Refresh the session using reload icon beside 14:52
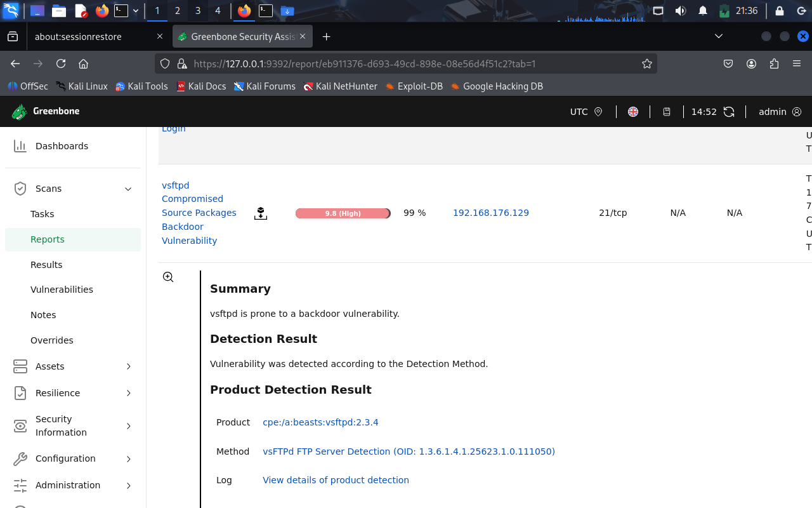Image resolution: width=812 pixels, height=508 pixels. (728, 111)
